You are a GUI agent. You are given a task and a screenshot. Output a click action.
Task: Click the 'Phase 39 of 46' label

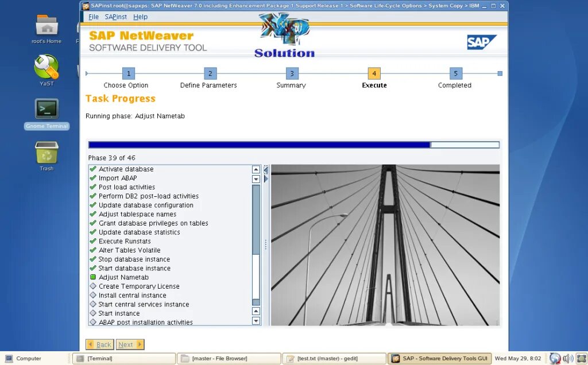[x=112, y=158]
